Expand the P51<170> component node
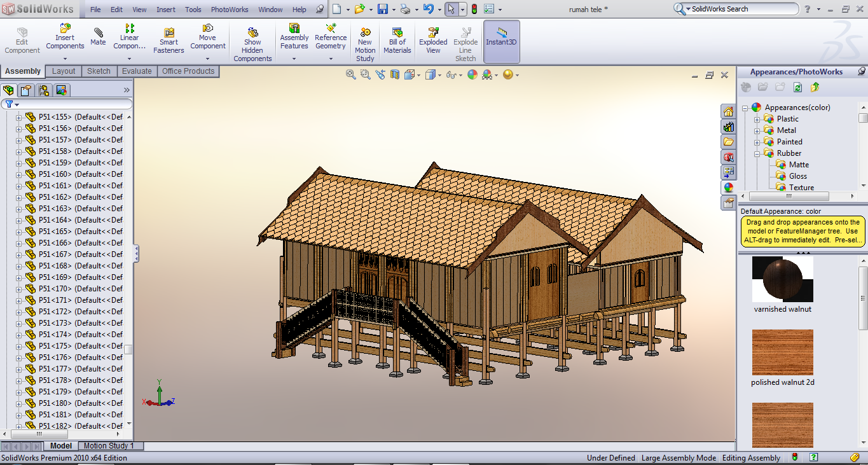The image size is (868, 465). coord(18,289)
